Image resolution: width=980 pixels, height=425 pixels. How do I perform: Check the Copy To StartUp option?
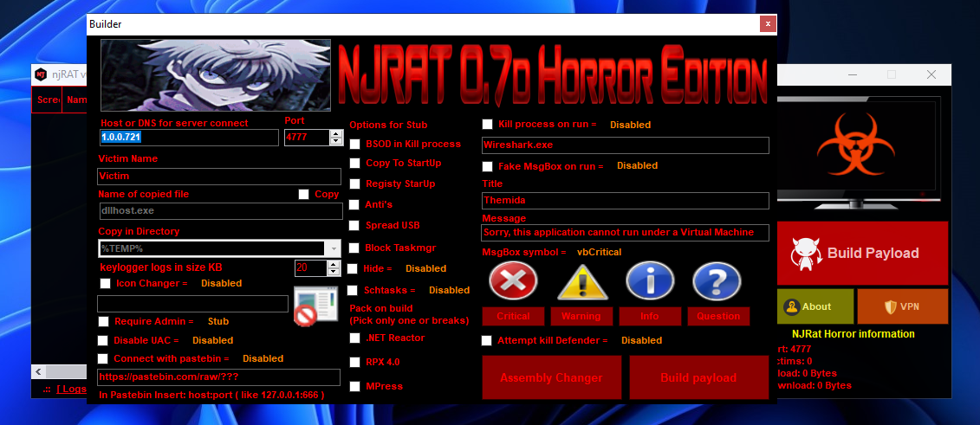tap(355, 163)
